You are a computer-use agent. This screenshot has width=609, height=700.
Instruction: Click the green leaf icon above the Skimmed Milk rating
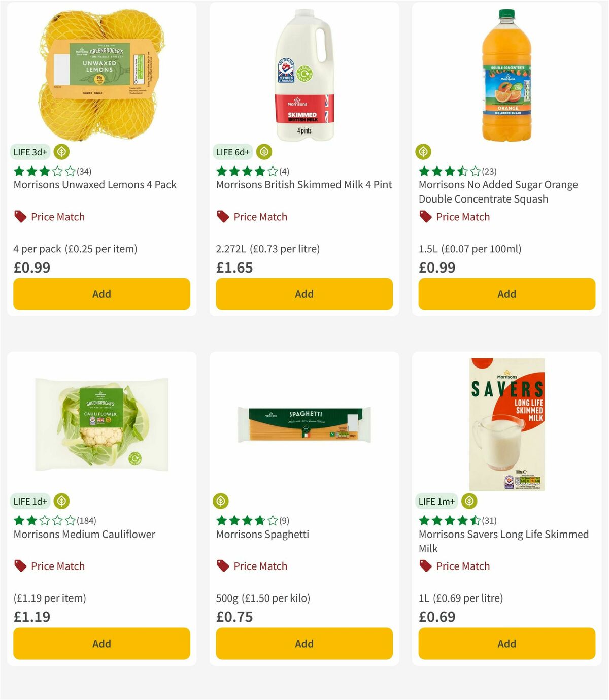pyautogui.click(x=263, y=151)
